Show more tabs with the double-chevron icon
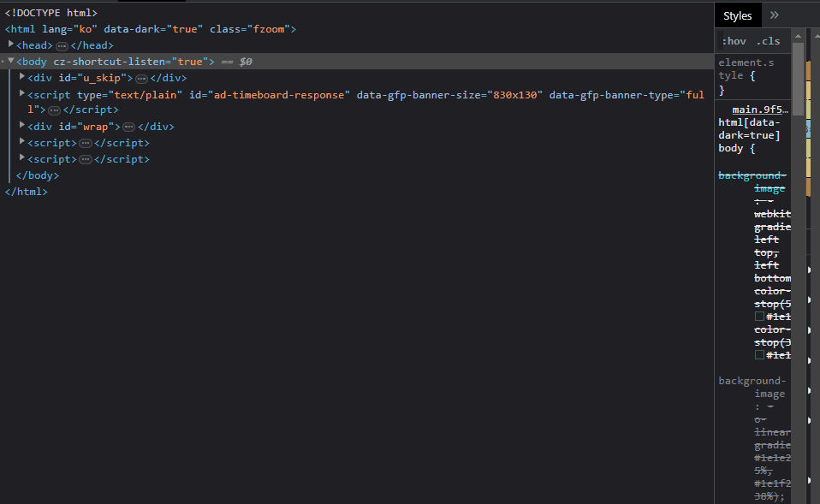Image resolution: width=820 pixels, height=504 pixels. [x=775, y=15]
